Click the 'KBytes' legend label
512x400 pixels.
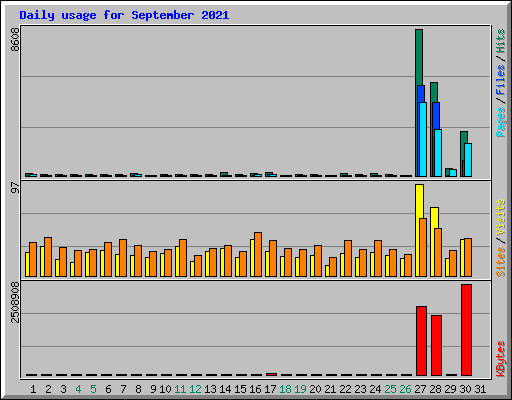(501, 359)
